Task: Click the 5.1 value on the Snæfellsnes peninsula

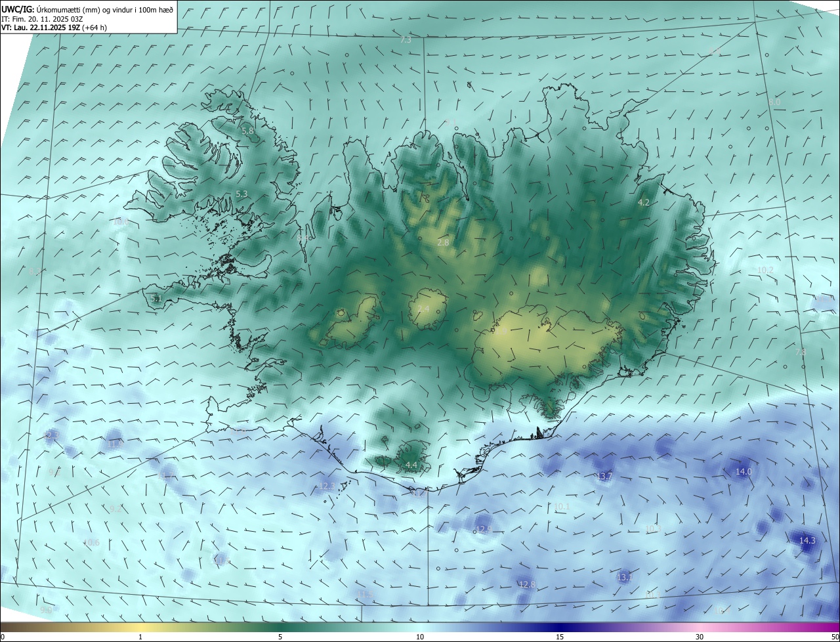Action: [x=156, y=299]
